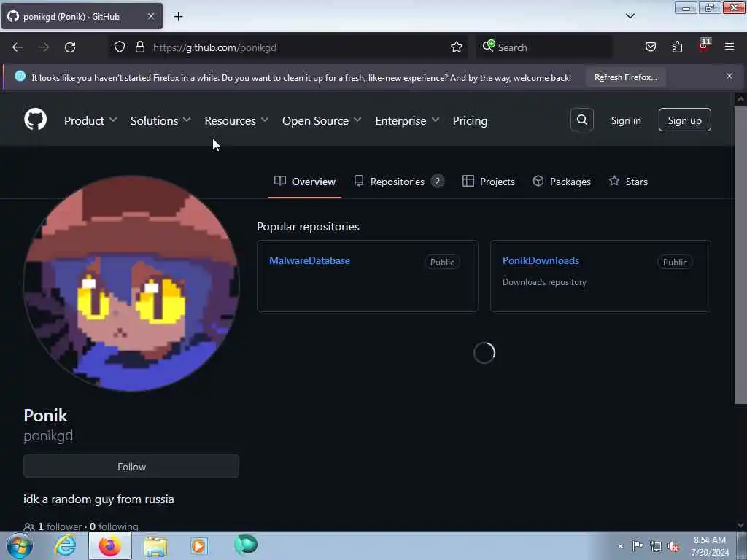Viewport: 747px width, 560px height.
Task: Click the Ponik profile avatar
Action: tap(131, 284)
